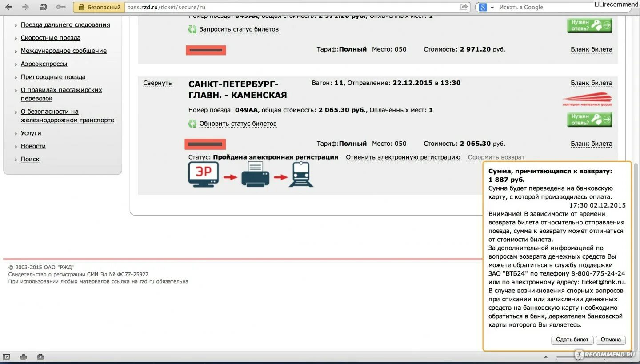
Task: Open Аэроэкспрессы sidebar link
Action: [x=44, y=64]
